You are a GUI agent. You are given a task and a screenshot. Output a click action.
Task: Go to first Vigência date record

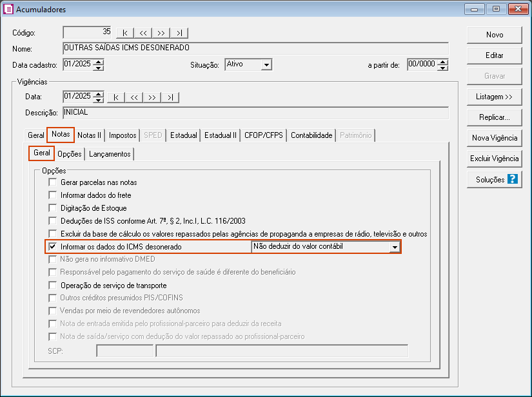tap(115, 97)
